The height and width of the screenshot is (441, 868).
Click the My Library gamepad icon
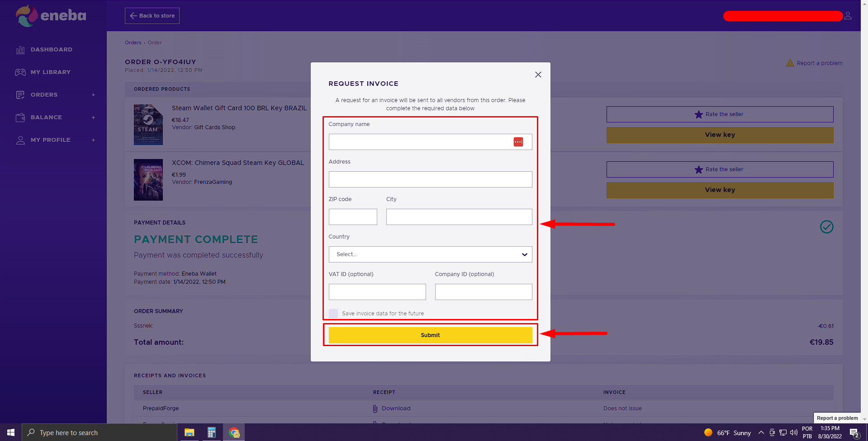click(20, 72)
